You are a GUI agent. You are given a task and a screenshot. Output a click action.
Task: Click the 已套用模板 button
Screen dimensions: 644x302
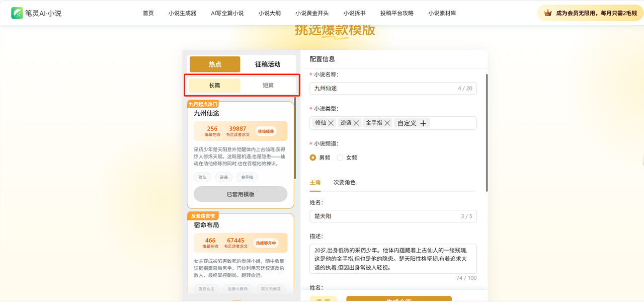(x=240, y=194)
